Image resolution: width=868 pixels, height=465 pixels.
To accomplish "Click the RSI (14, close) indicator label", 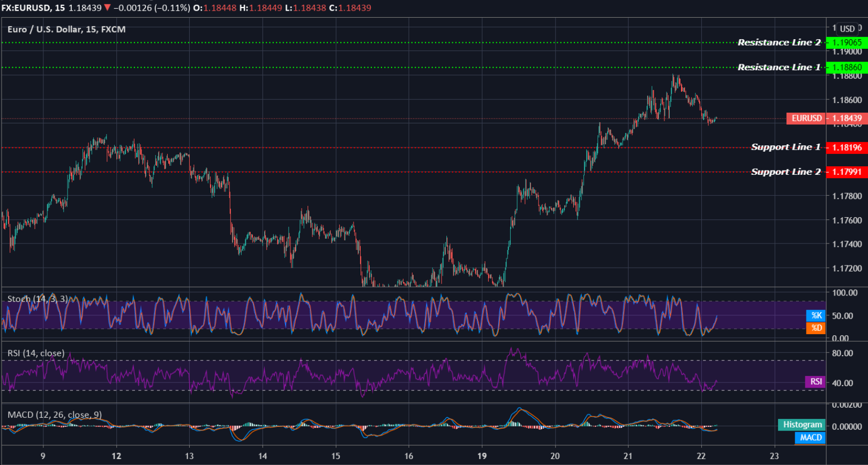I will 36,353.
